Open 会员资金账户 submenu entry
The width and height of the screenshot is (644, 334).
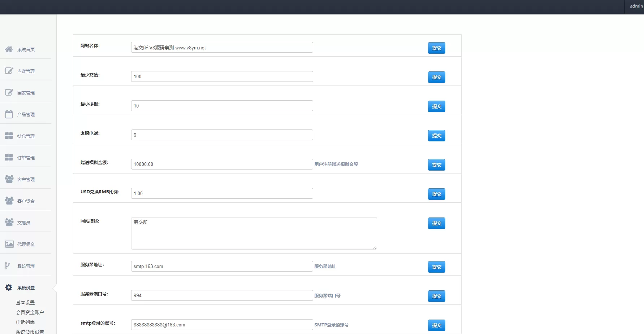(x=30, y=312)
